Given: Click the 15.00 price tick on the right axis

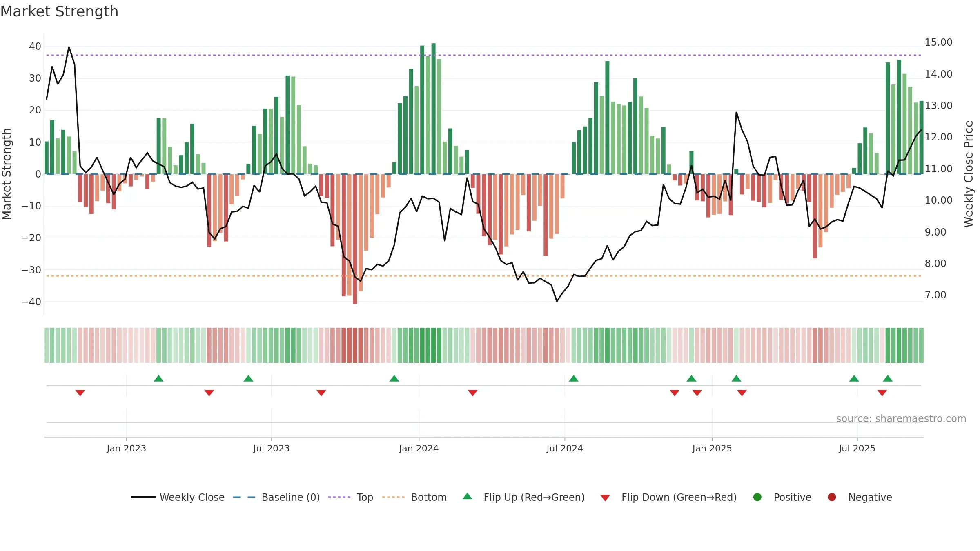Looking at the screenshot, I should pyautogui.click(x=938, y=42).
